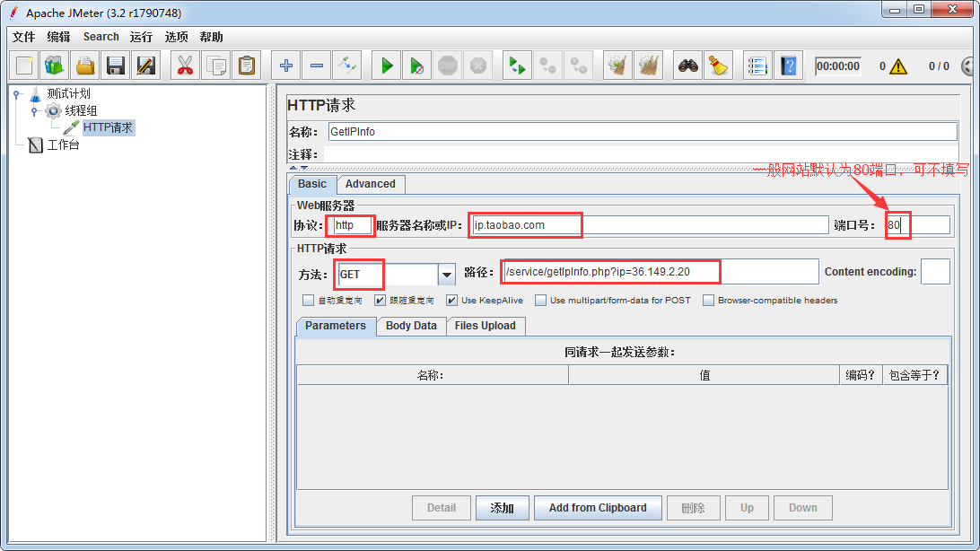Click the server name field ip.taobao.com
Image resolution: width=980 pixels, height=551 pixels.
click(650, 225)
